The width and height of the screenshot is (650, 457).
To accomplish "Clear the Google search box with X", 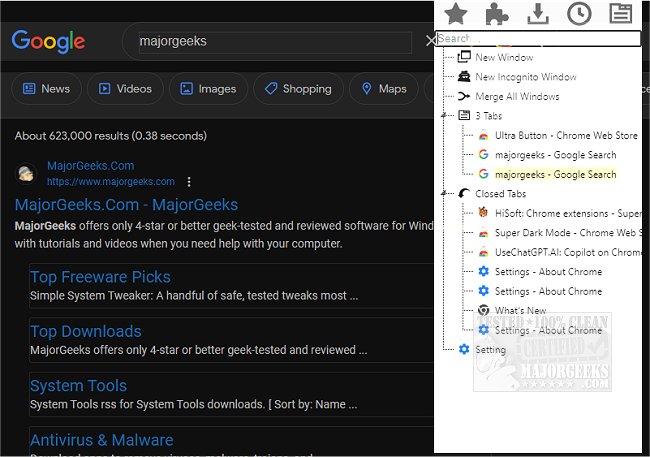I will click(431, 41).
